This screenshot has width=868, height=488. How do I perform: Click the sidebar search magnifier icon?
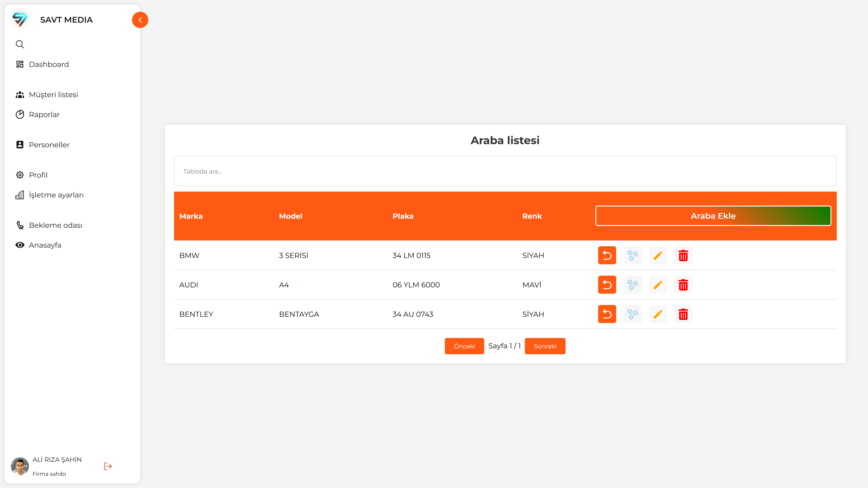coord(20,44)
